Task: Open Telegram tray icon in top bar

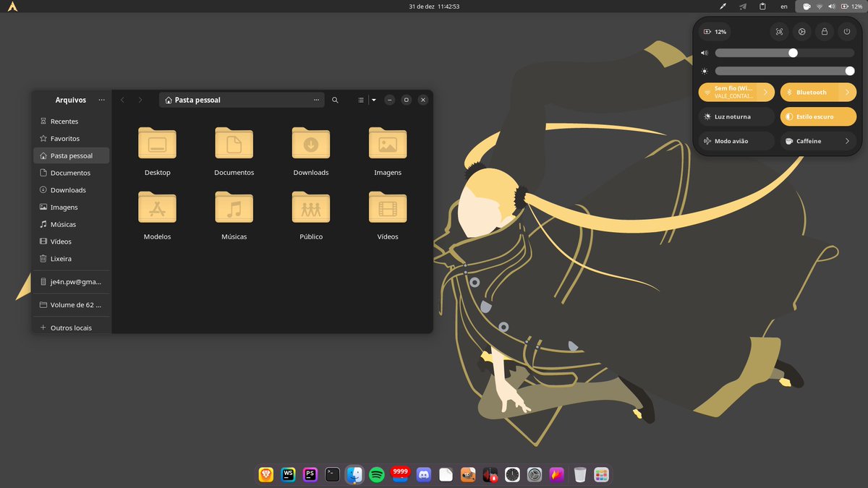Action: (x=743, y=7)
